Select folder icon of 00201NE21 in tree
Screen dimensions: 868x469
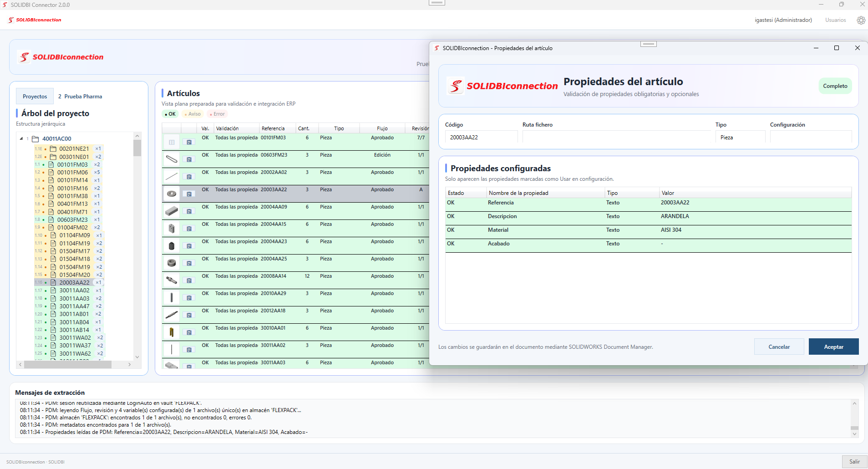pos(53,149)
